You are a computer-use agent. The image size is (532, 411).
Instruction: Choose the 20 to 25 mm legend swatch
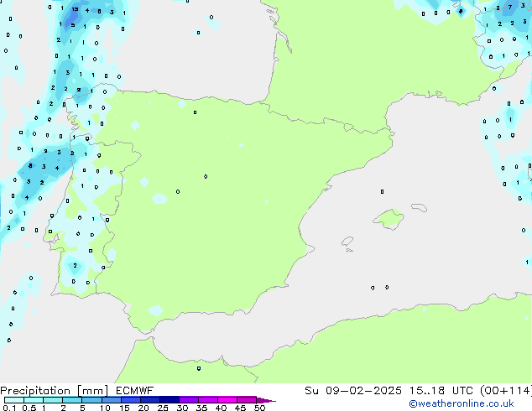point(149,400)
